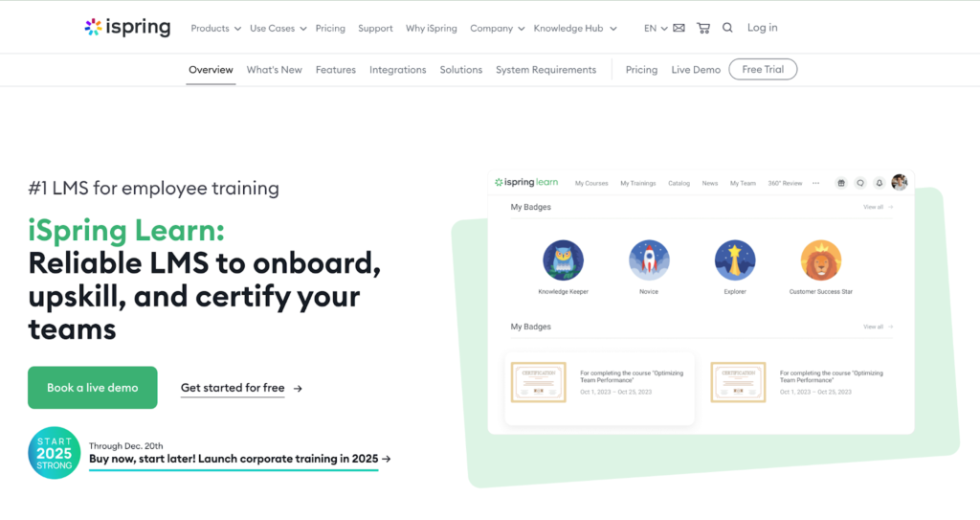Click the search magnifier icon
980x520 pixels.
coord(727,28)
